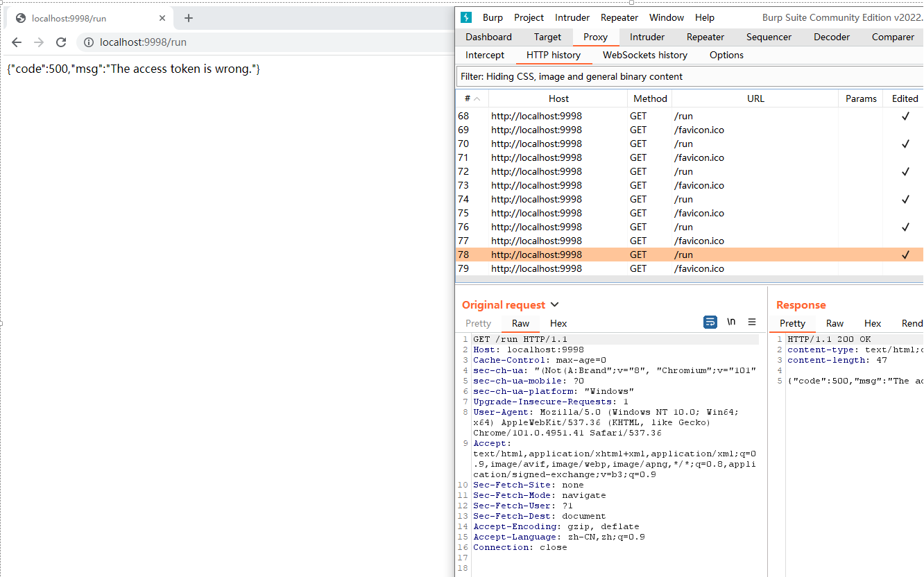The image size is (924, 577).
Task: Click the browser address bar URL
Action: [x=143, y=42]
